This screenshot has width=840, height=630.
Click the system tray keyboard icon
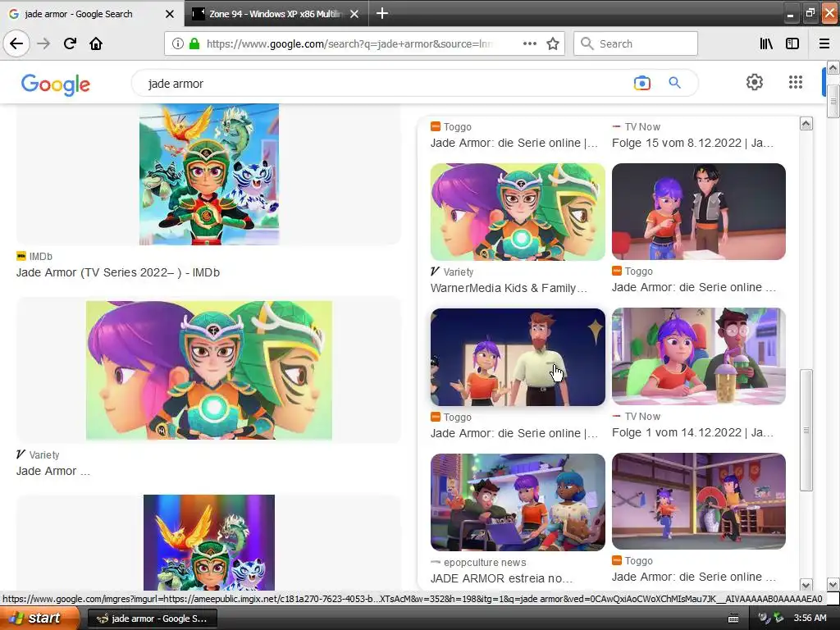coord(733,619)
